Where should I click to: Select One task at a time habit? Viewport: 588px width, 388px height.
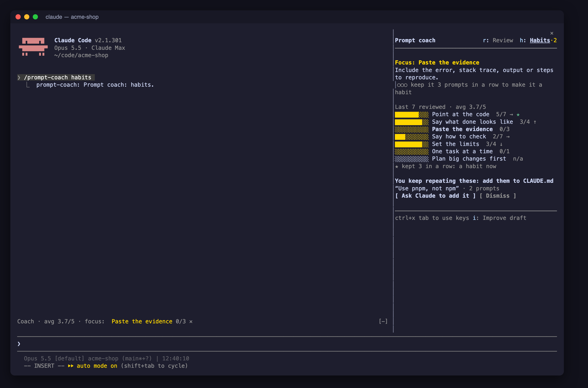452,152
